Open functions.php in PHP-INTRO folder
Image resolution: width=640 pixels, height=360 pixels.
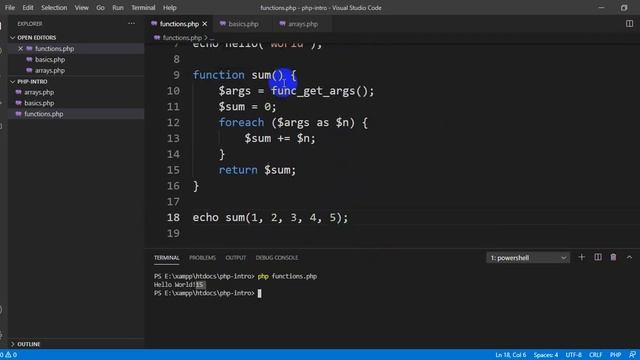click(x=43, y=114)
